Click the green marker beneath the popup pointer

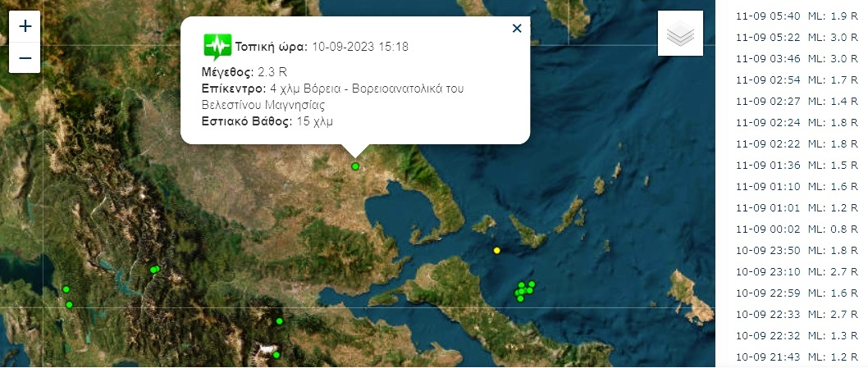click(355, 166)
